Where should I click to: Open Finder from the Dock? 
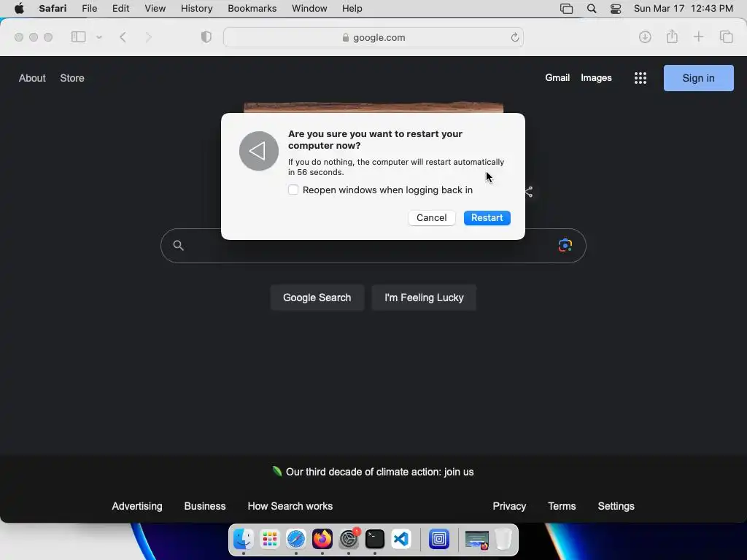[244, 539]
